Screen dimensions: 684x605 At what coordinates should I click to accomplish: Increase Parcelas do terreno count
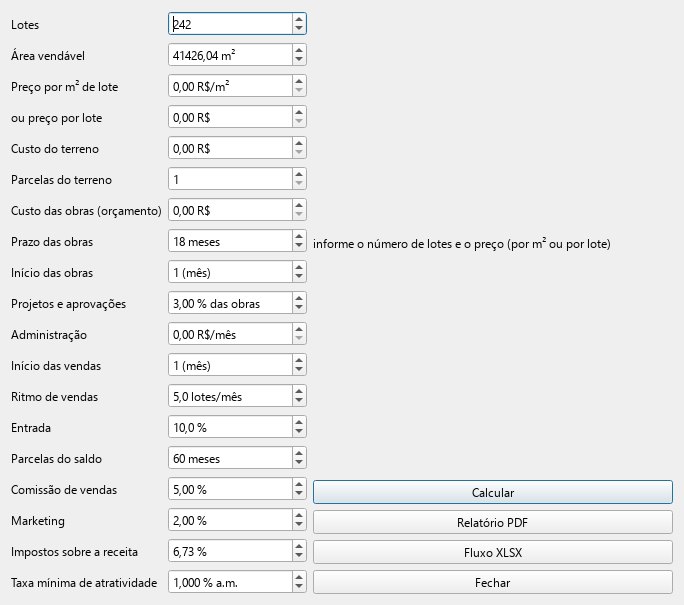(x=299, y=174)
